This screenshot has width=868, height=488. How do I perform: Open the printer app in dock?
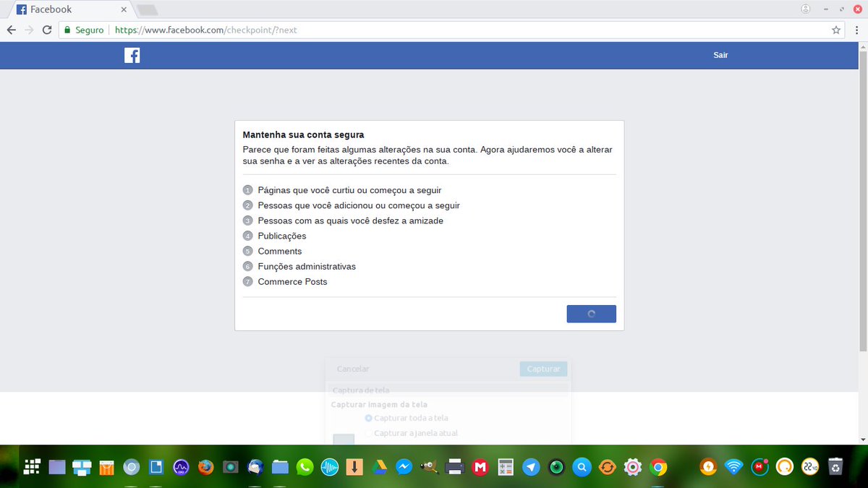coord(455,467)
